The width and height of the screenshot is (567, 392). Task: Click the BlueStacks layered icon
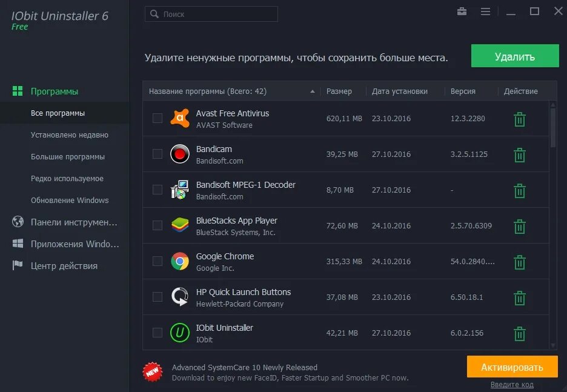[x=180, y=225]
